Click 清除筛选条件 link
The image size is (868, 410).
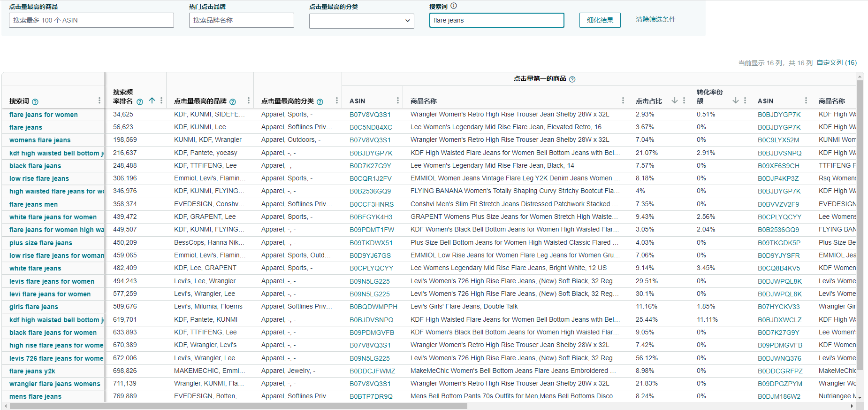pos(656,19)
